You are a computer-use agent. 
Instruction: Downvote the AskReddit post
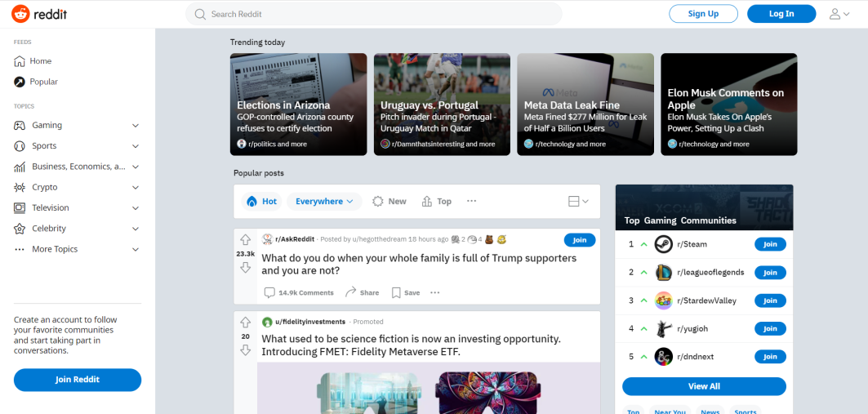pos(245,268)
